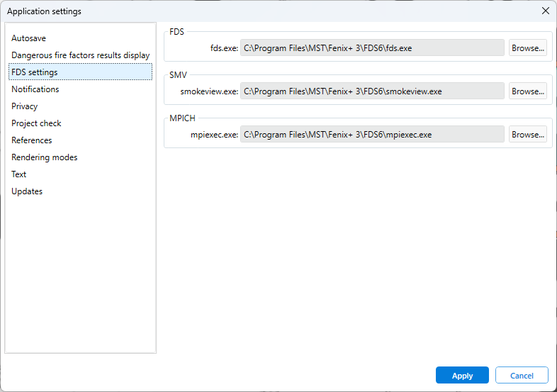Switch to Rendering modes settings
This screenshot has width=557, height=392.
tap(45, 157)
